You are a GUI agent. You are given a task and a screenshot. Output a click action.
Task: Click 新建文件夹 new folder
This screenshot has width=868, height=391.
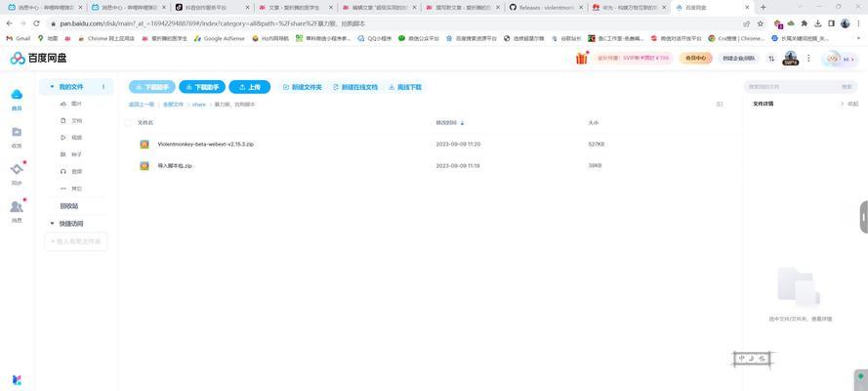click(x=303, y=87)
